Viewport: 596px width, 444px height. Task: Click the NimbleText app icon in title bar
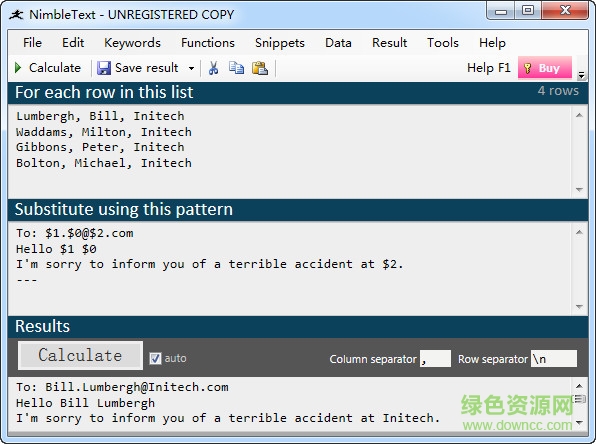pyautogui.click(x=16, y=14)
